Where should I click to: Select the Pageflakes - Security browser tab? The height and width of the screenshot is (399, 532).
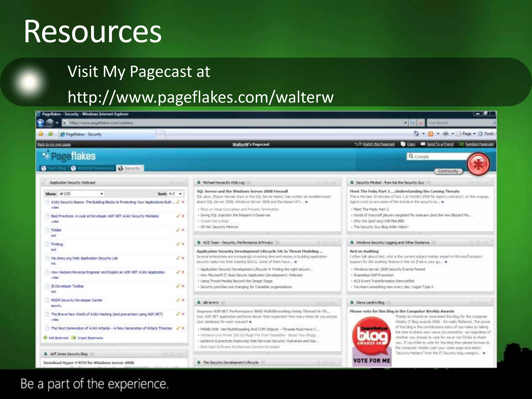(x=107, y=134)
